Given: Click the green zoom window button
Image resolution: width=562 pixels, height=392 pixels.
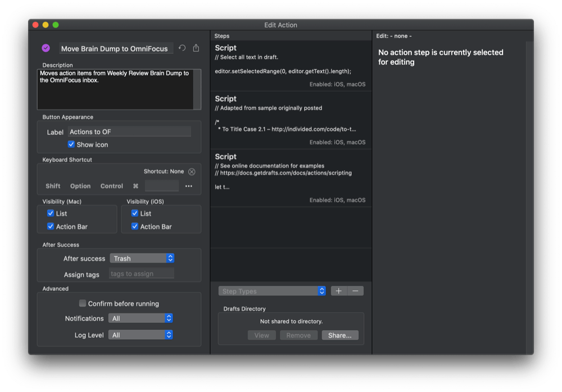Looking at the screenshot, I should click(56, 25).
